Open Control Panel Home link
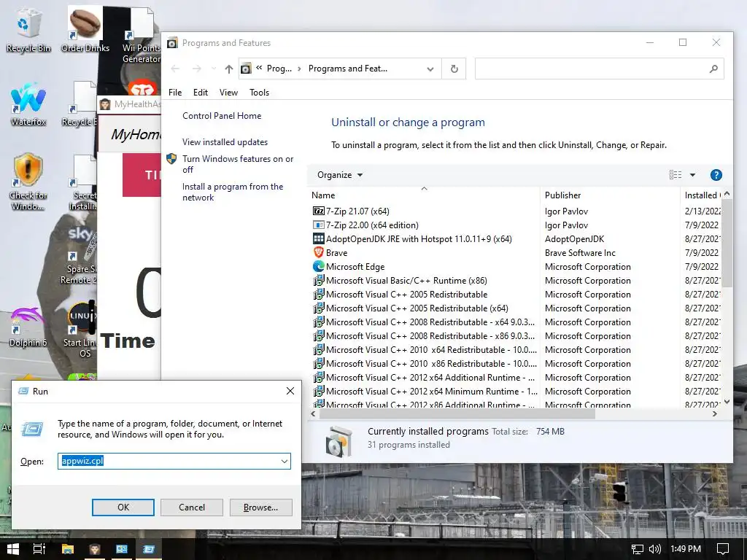The height and width of the screenshot is (560, 747). (222, 116)
